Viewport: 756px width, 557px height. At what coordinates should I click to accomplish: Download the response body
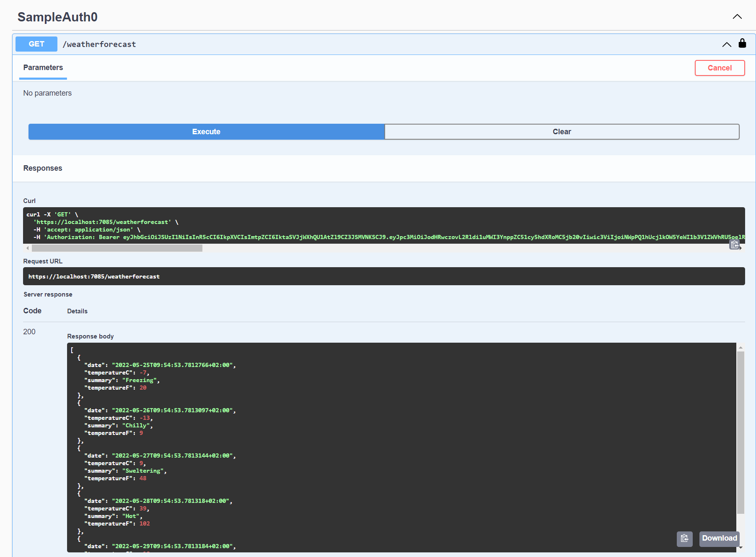(x=719, y=539)
